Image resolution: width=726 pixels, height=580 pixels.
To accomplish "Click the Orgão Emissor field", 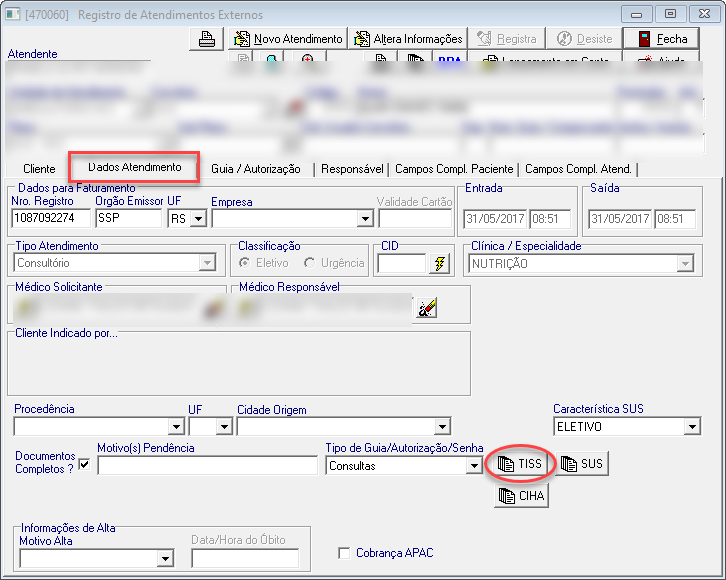I will click(x=128, y=218).
